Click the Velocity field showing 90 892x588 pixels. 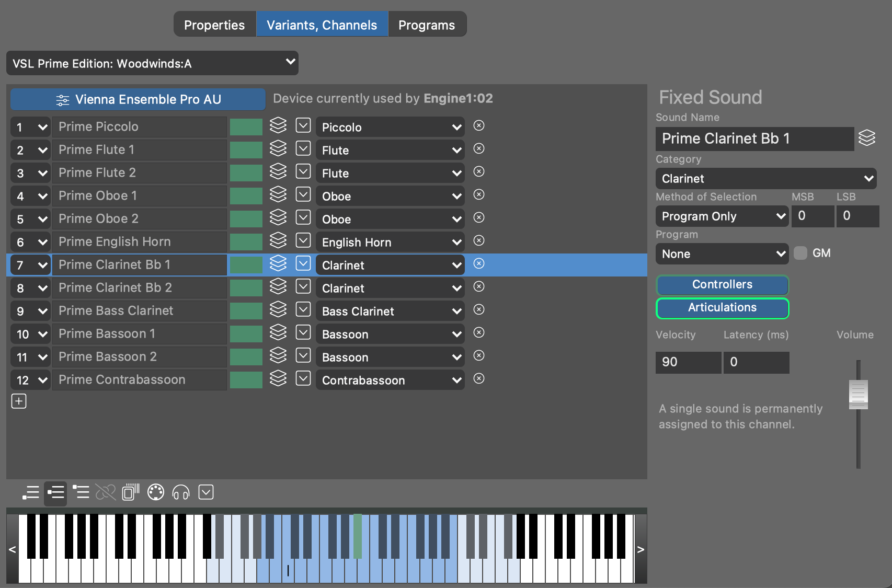(688, 362)
